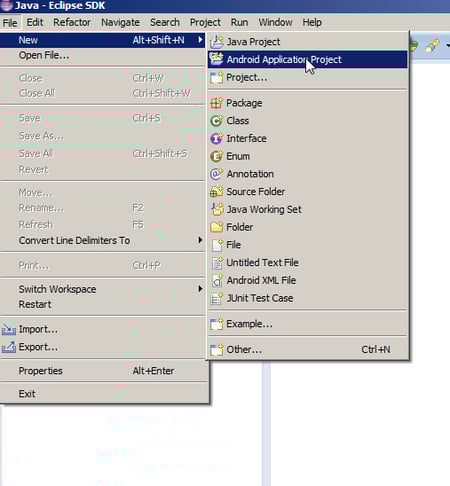Open the File menu
Screen dimensions: 450x486
click(10, 23)
